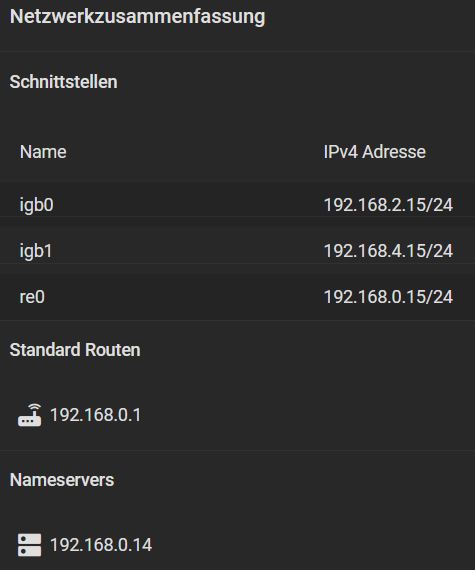Click the nameserver address 192.168.0.14
This screenshot has height=570, width=475.
pyautogui.click(x=101, y=545)
